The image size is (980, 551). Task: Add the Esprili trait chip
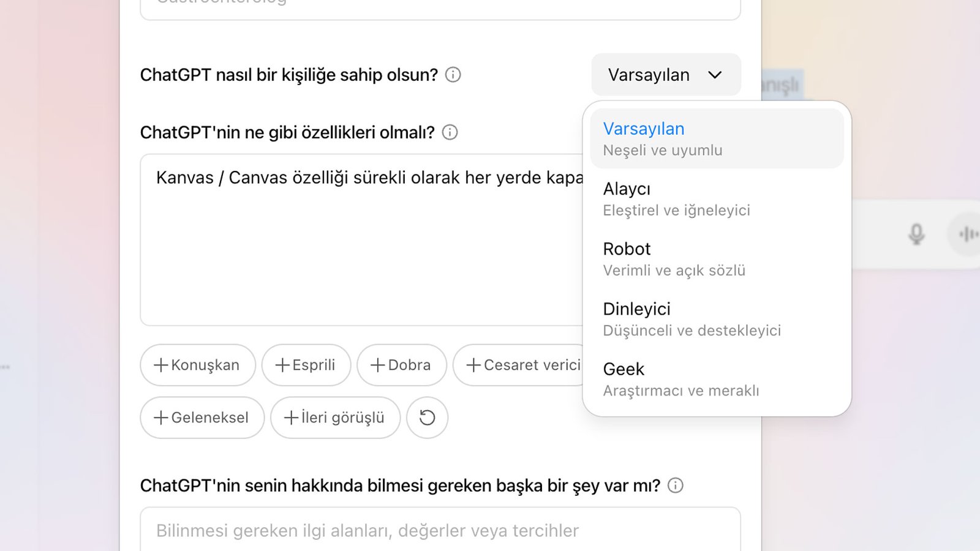tap(306, 365)
